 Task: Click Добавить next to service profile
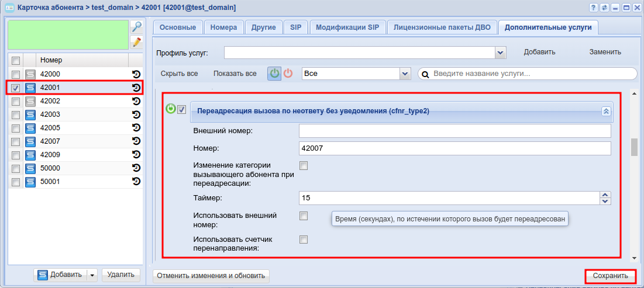539,52
